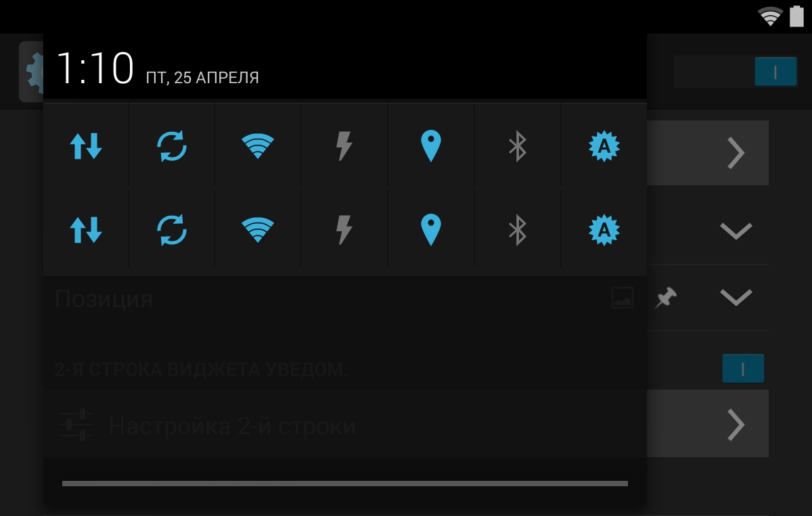This screenshot has width=812, height=516.
Task: Turn off Wi-Fi in first toggle row
Action: [x=258, y=145]
